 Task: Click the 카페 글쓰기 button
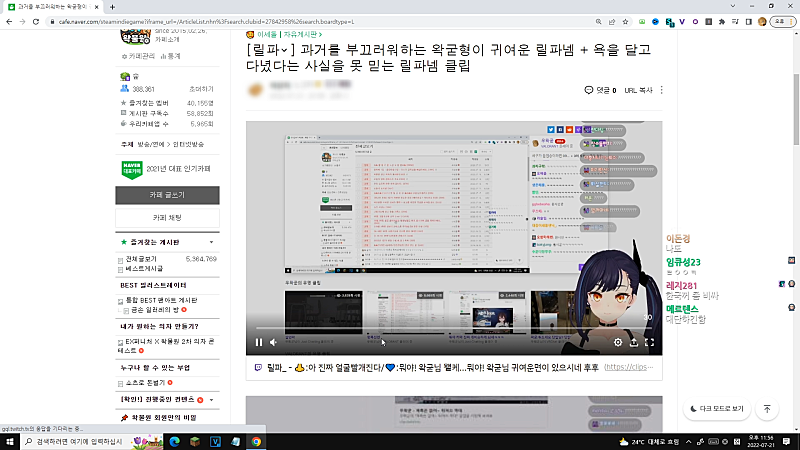tap(167, 195)
